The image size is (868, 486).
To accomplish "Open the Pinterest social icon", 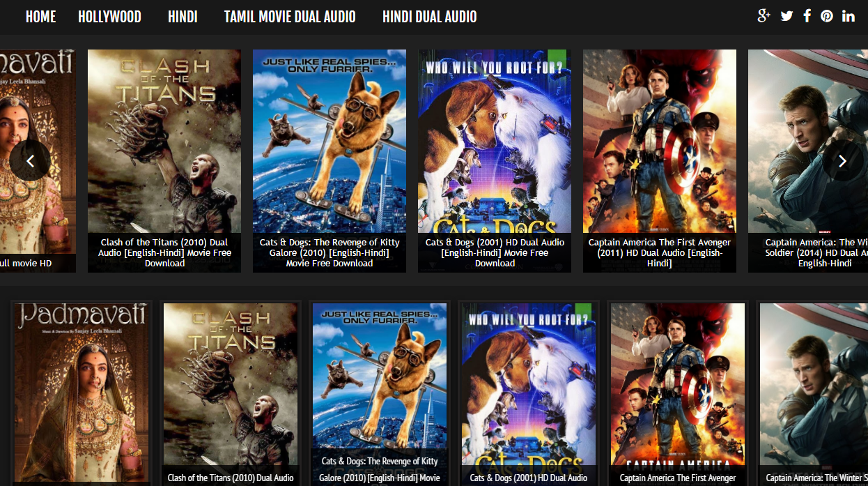I will click(x=826, y=16).
